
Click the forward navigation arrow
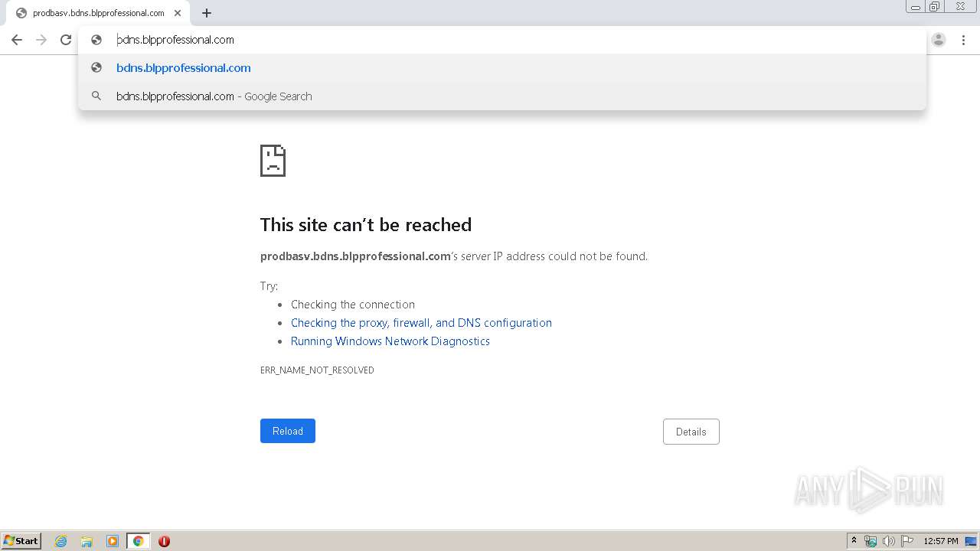(41, 40)
